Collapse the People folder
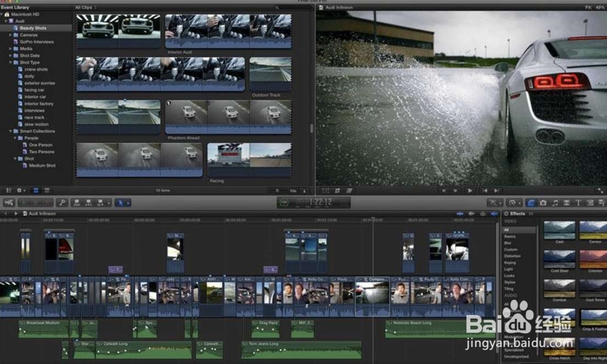This screenshot has width=607, height=364. click(15, 138)
